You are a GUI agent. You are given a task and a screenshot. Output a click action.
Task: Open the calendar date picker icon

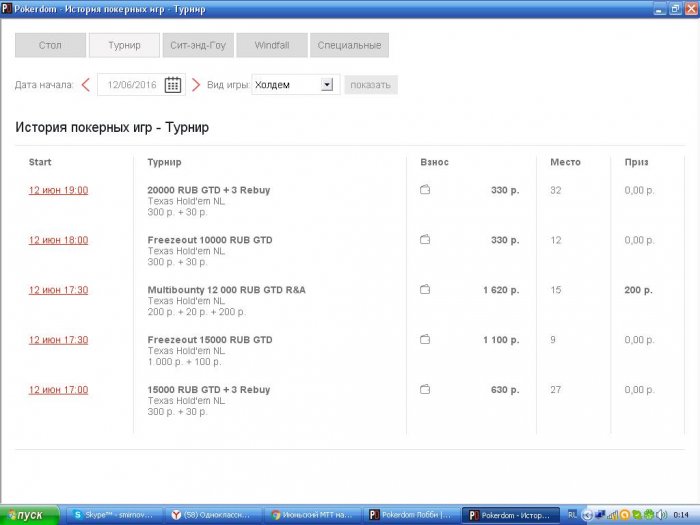173,84
